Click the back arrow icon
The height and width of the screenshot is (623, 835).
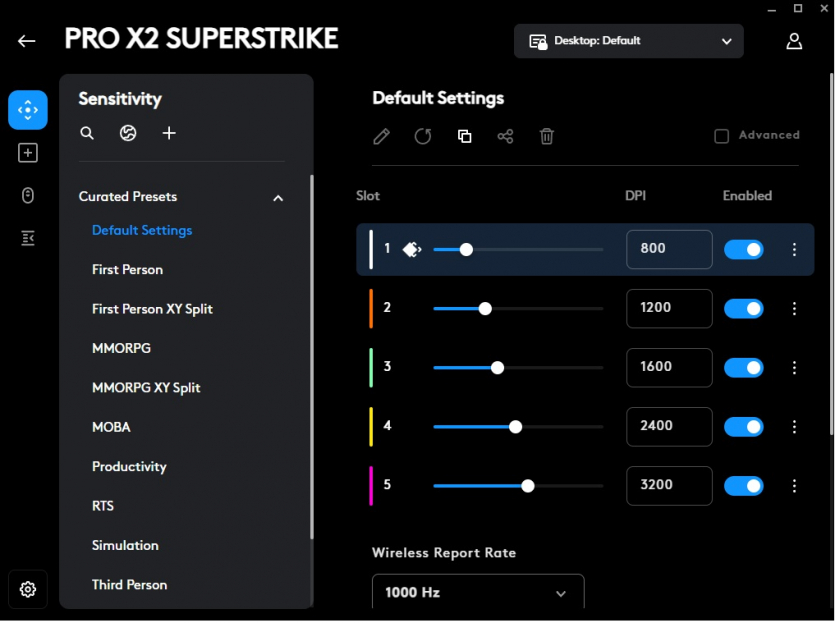[x=27, y=41]
